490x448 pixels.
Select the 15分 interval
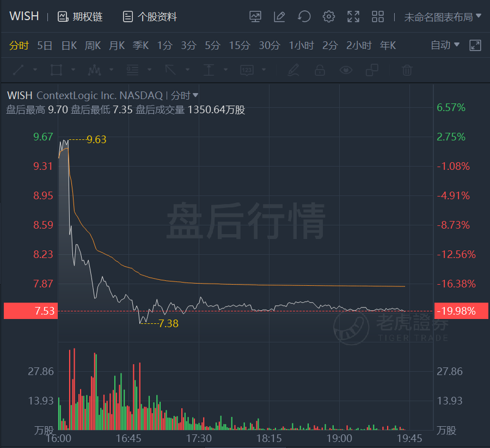pos(240,46)
